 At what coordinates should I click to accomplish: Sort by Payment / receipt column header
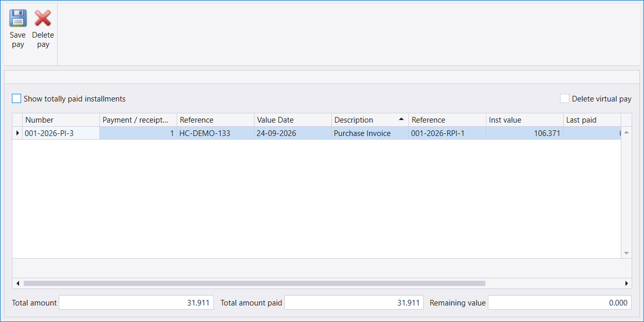click(138, 120)
